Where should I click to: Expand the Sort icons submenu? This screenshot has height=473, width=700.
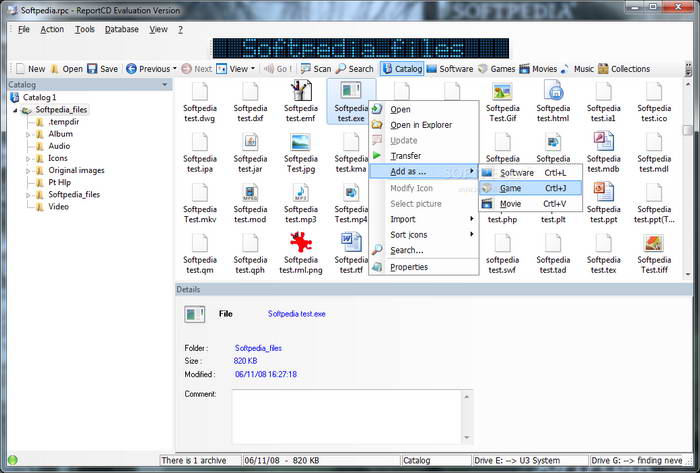coord(424,235)
